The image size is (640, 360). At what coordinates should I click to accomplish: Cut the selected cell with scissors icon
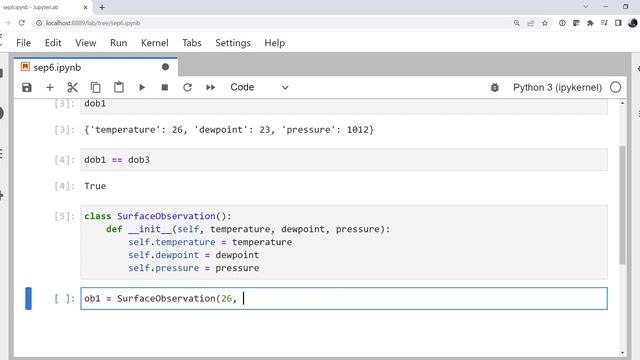tap(72, 87)
